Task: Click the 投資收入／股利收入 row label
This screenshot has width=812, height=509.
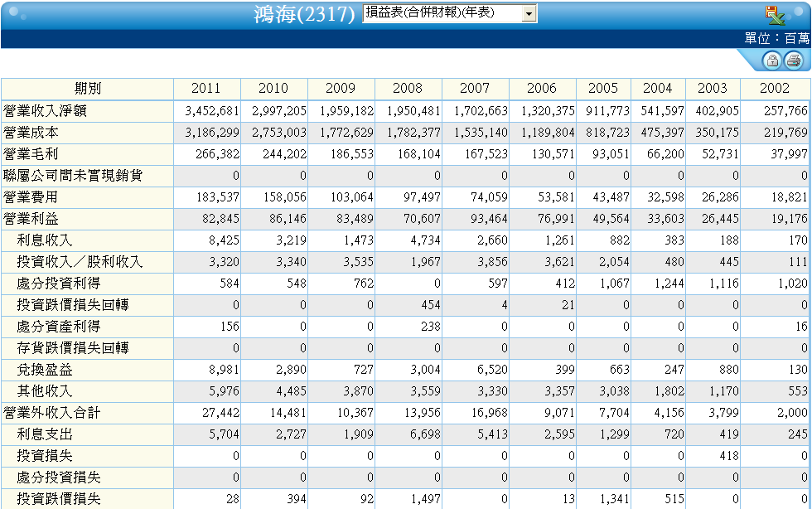Action: pyautogui.click(x=80, y=262)
